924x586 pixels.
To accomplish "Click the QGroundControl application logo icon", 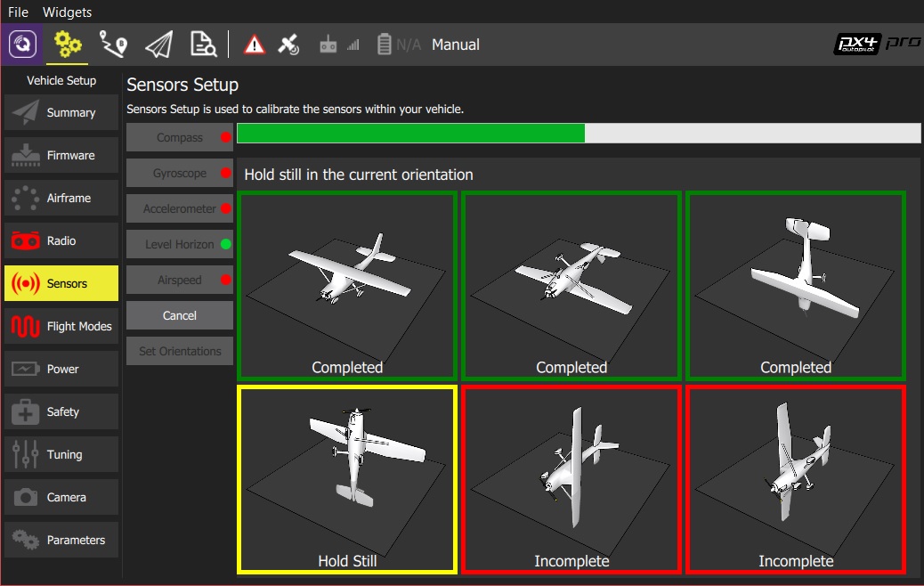I will point(21,45).
